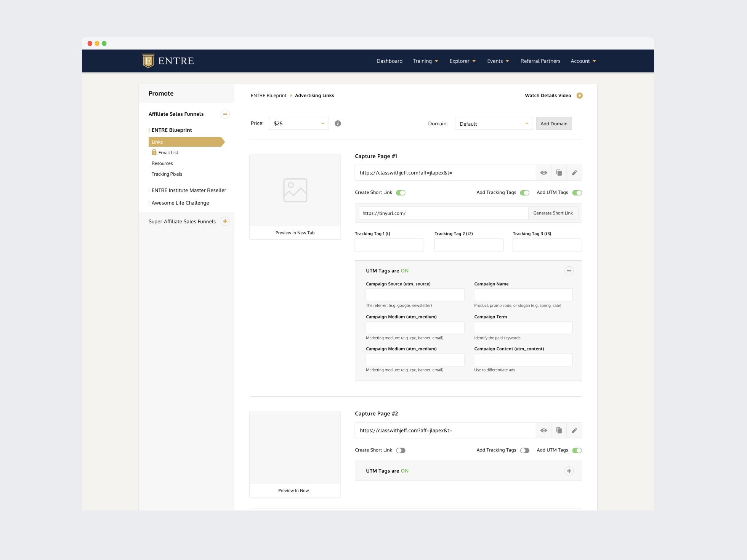Open the Explorer menu
The image size is (747, 560).
pos(462,61)
